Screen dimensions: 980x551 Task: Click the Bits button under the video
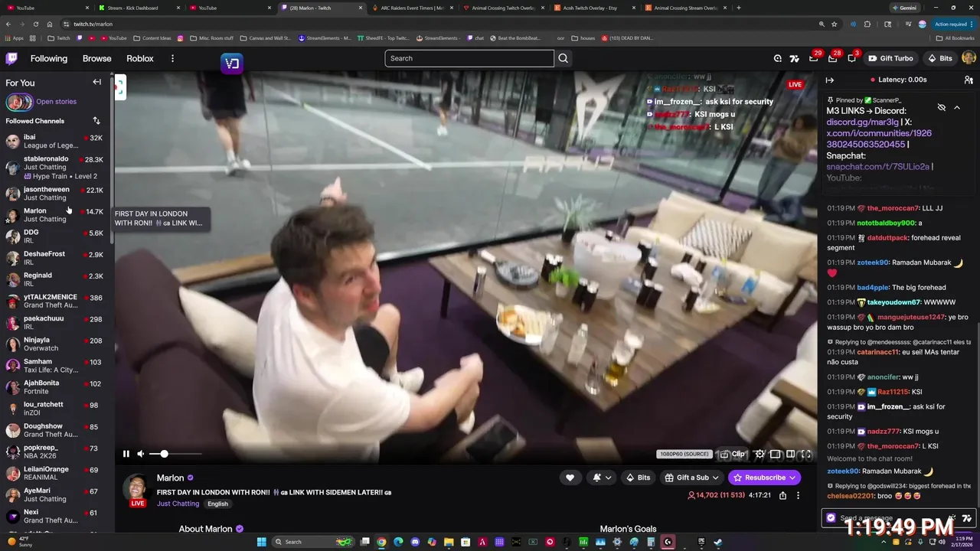coord(638,478)
